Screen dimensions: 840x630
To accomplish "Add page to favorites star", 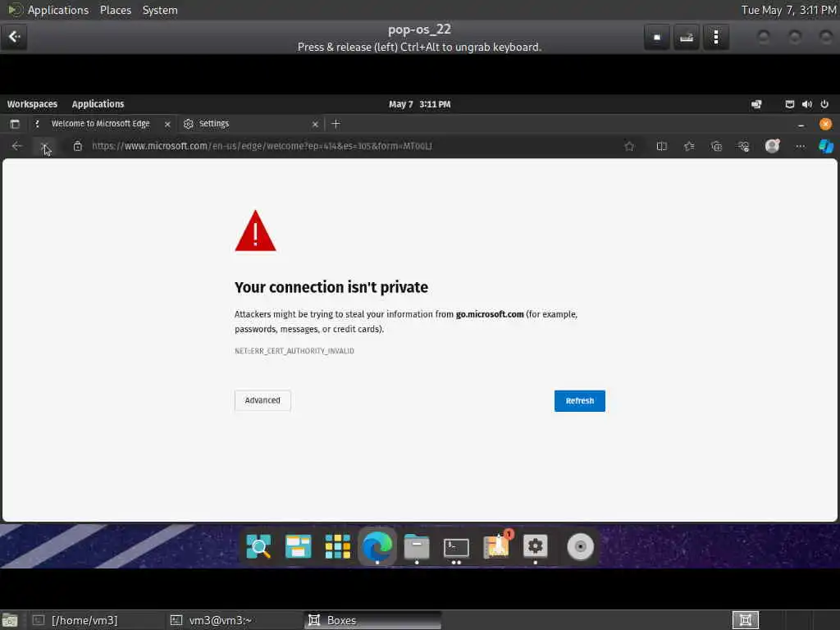I will click(629, 146).
